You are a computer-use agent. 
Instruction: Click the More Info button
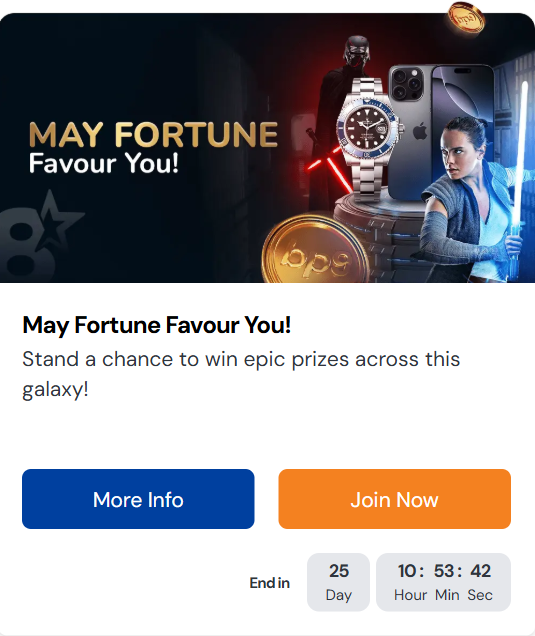[138, 499]
